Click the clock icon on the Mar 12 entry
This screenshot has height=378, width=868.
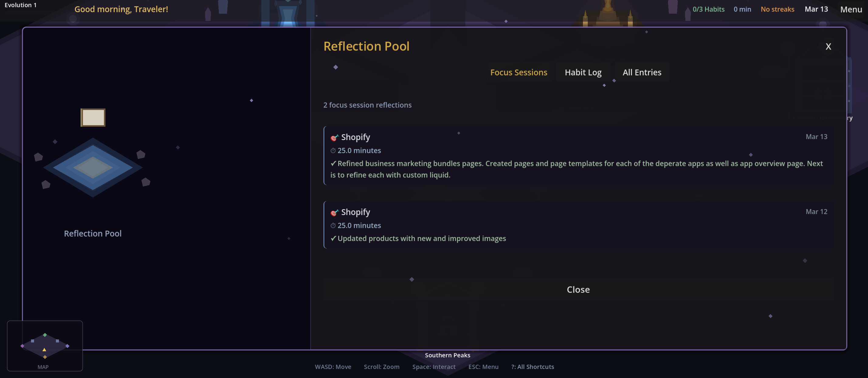(x=333, y=226)
